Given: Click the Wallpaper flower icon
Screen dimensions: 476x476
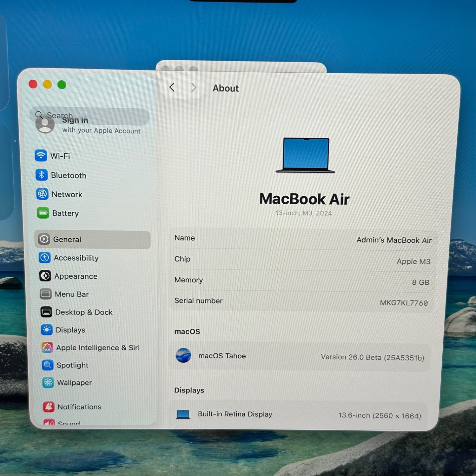Looking at the screenshot, I should coord(48,382).
